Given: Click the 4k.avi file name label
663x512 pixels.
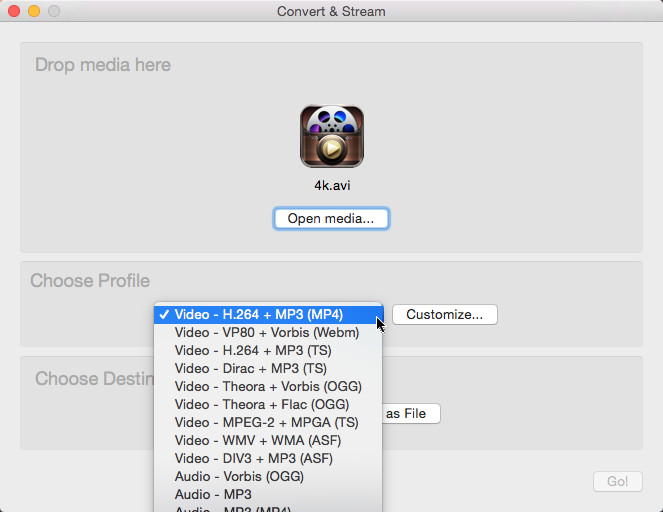Looking at the screenshot, I should (331, 185).
